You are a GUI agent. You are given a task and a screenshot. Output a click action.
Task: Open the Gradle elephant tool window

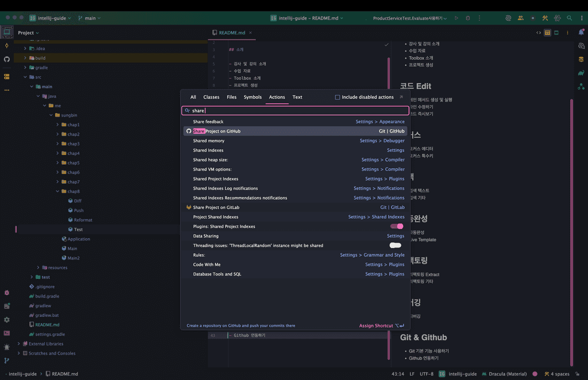click(x=581, y=73)
